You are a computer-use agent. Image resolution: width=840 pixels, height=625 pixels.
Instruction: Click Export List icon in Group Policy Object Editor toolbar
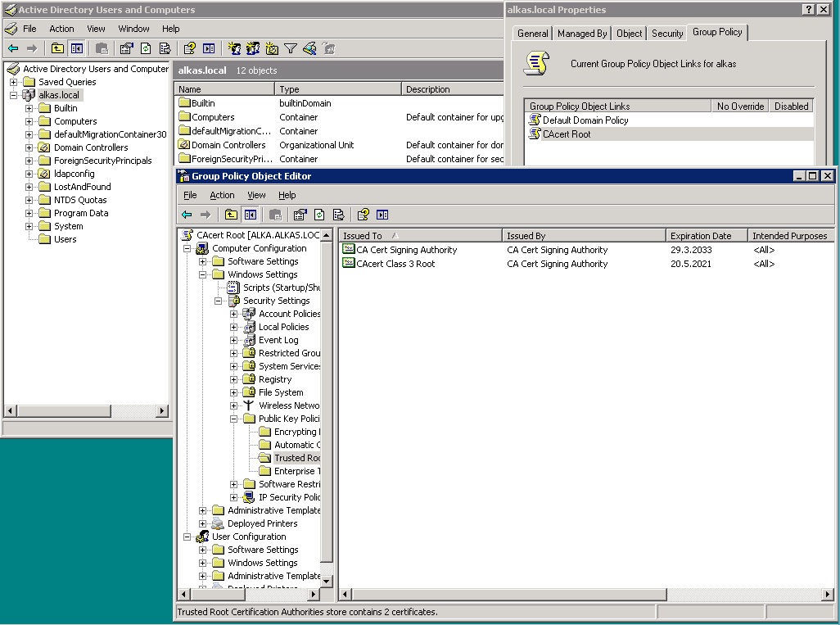point(338,215)
